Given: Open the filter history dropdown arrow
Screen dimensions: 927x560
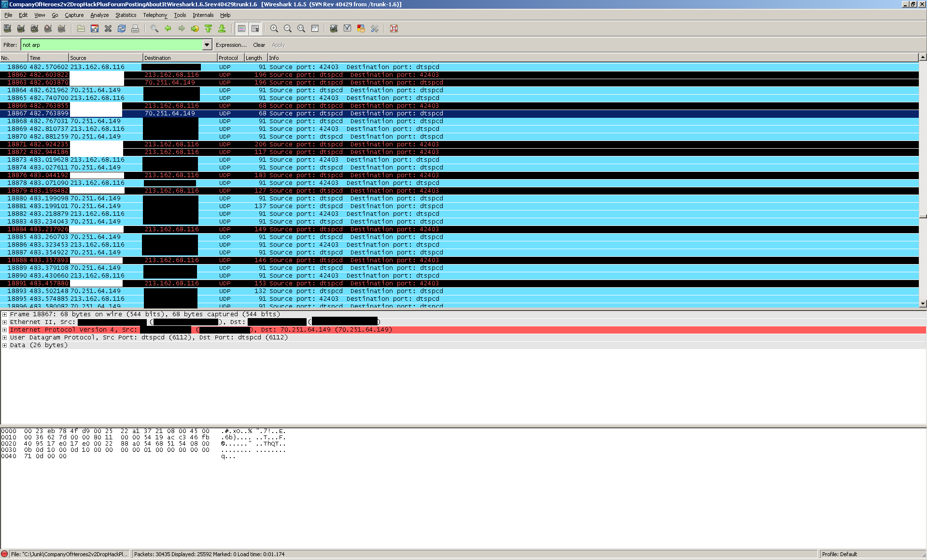Looking at the screenshot, I should pos(207,45).
